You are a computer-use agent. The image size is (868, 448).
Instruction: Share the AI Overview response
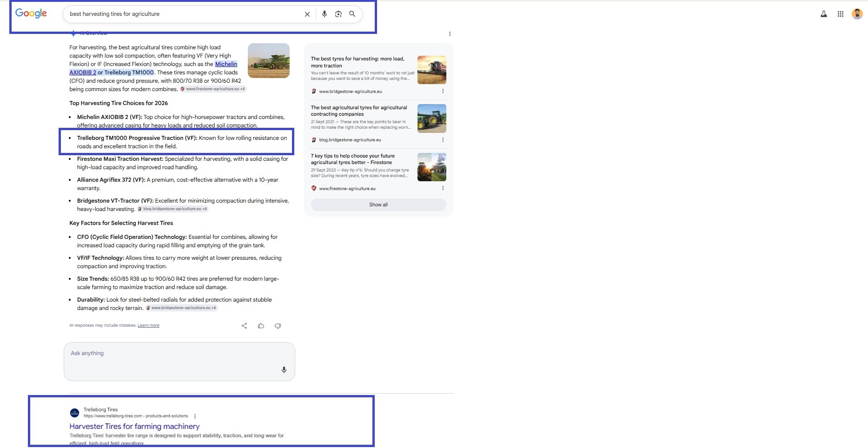[x=244, y=326]
